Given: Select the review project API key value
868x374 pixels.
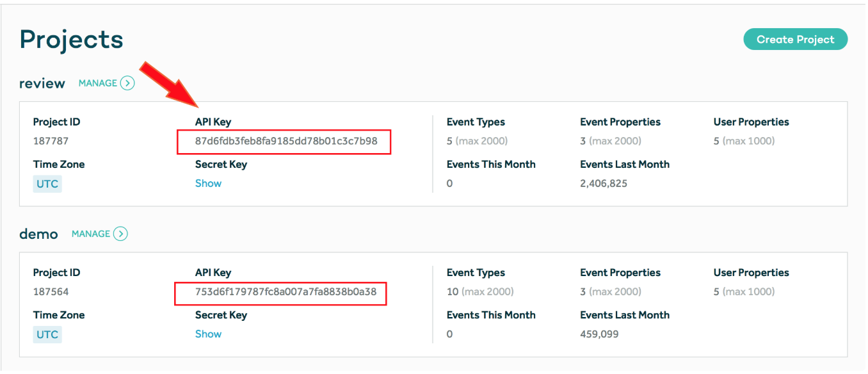Looking at the screenshot, I should click(286, 141).
